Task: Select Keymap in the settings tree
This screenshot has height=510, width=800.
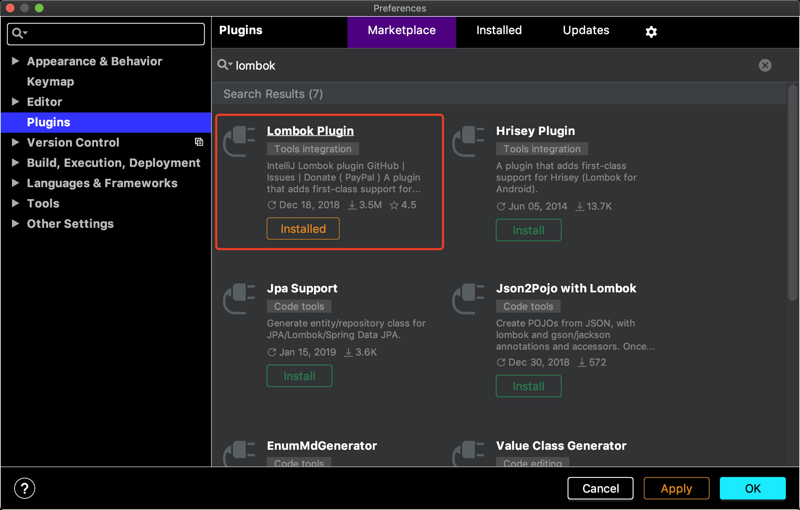Action: (50, 82)
